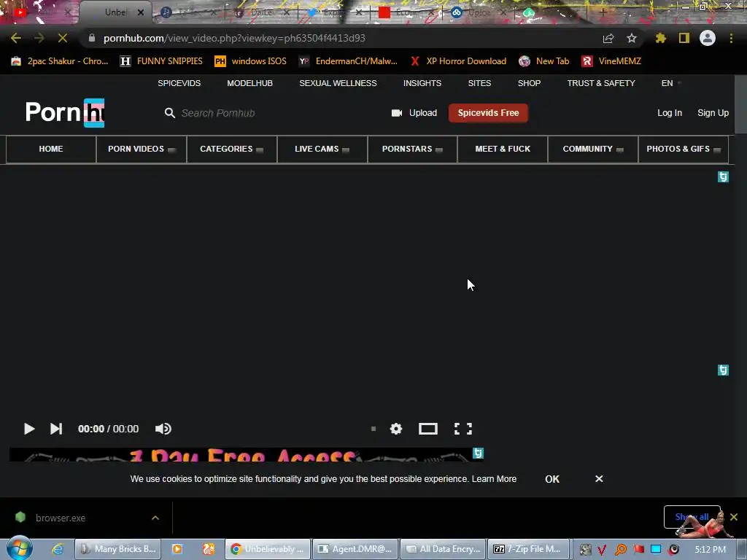Screen dimensions: 747x560
Task: Close the active Unbel tab
Action: click(x=141, y=12)
